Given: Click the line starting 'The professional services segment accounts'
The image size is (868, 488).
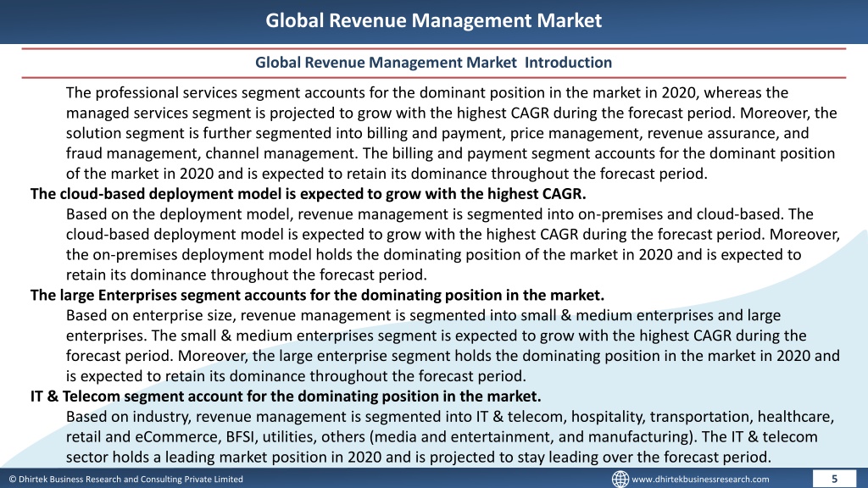Looking at the screenshot, I should (x=427, y=93).
